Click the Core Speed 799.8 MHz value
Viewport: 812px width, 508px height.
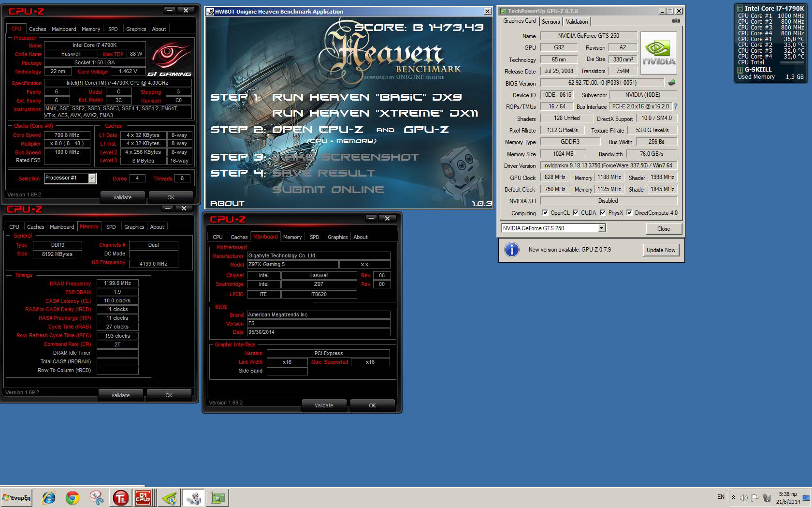67,135
